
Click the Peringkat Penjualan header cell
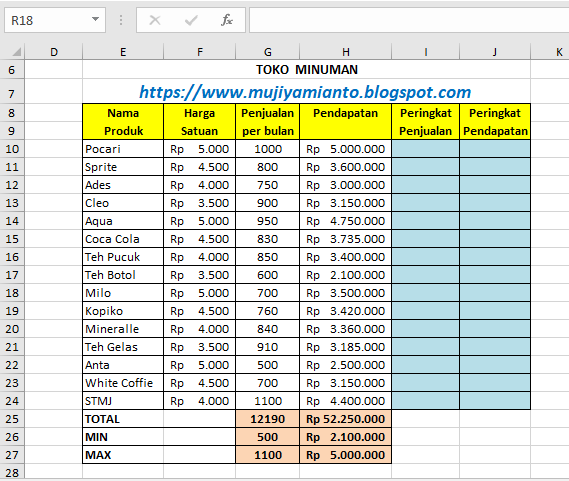(426, 122)
